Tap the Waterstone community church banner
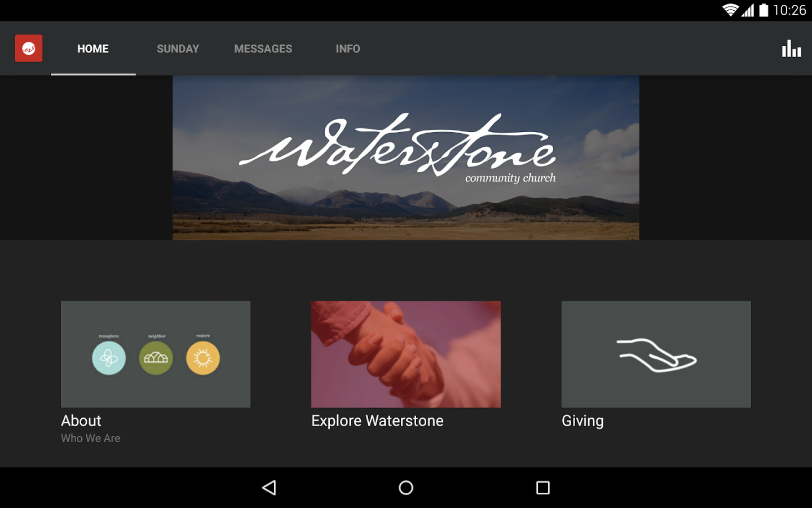812x508 pixels. tap(406, 158)
